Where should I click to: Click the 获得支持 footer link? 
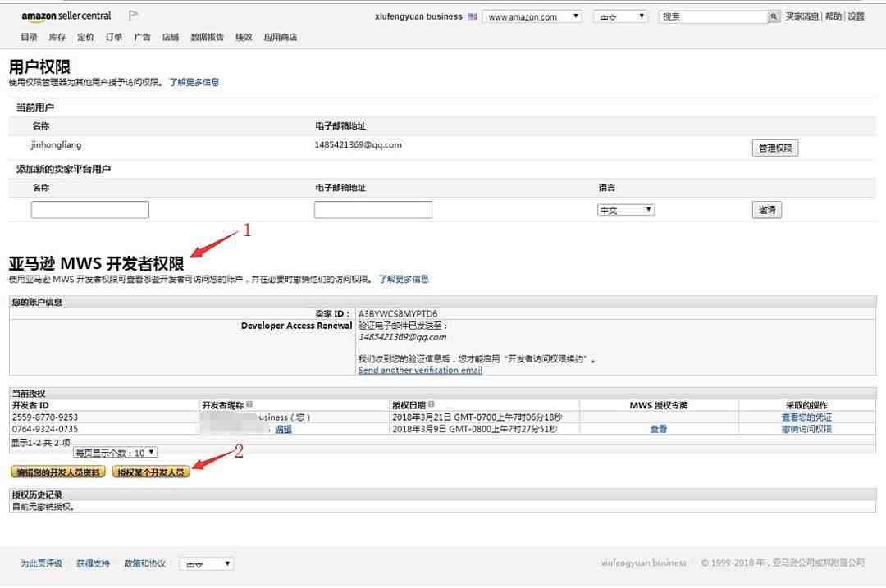tap(93, 563)
